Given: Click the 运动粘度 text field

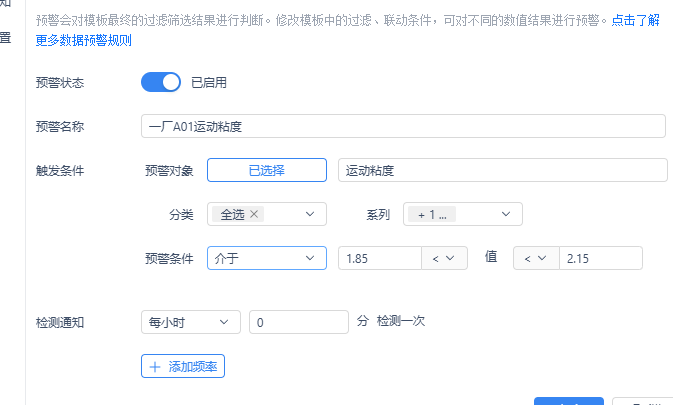Looking at the screenshot, I should click(503, 170).
